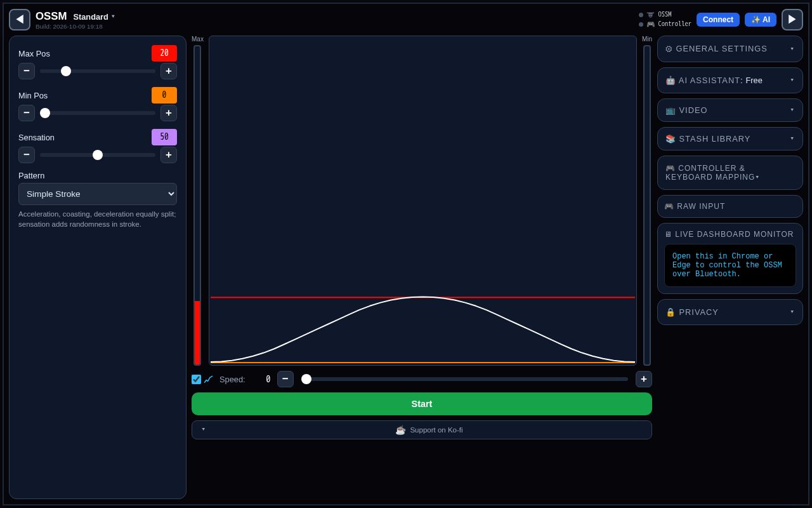Click the orange Min Pos value 0

[x=164, y=95]
